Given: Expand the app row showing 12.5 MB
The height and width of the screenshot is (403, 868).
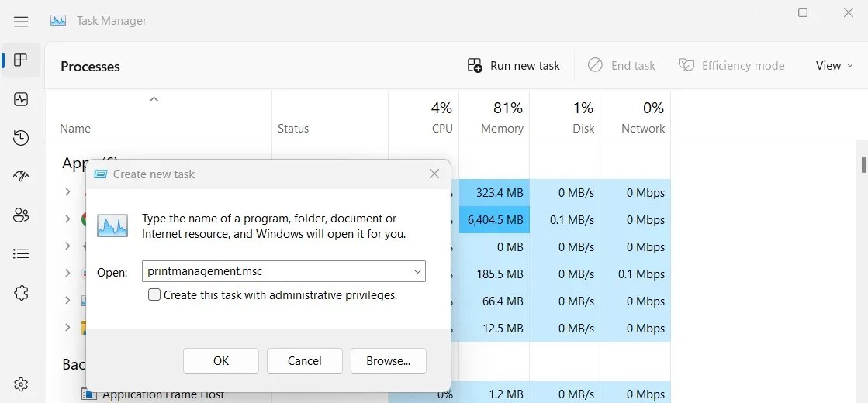Looking at the screenshot, I should coord(67,327).
